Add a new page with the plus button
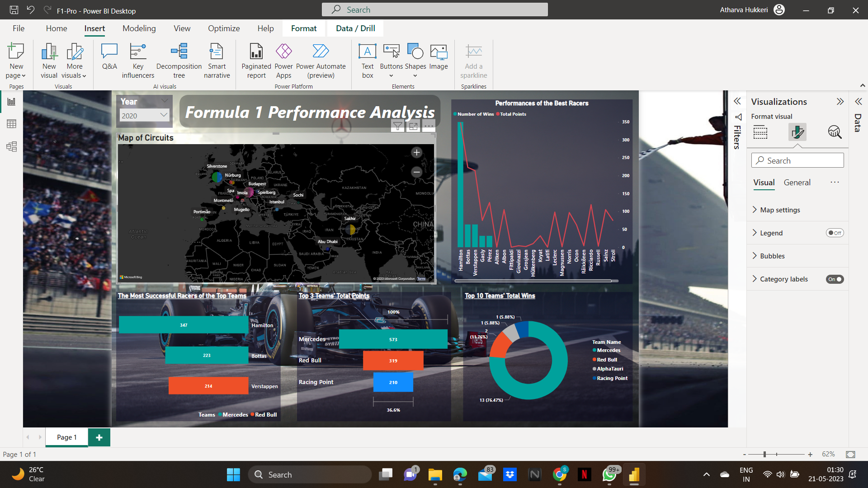 click(99, 437)
